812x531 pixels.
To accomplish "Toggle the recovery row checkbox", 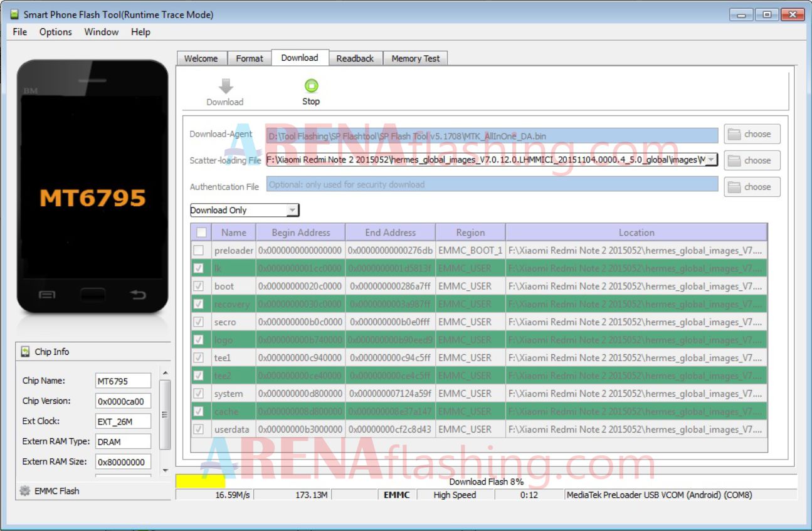I will pyautogui.click(x=199, y=304).
